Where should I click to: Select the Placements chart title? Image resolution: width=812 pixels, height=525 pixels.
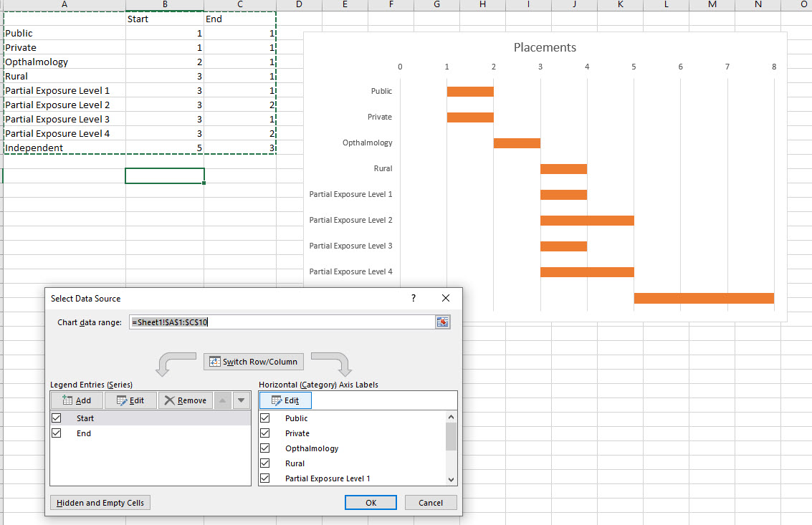(545, 47)
